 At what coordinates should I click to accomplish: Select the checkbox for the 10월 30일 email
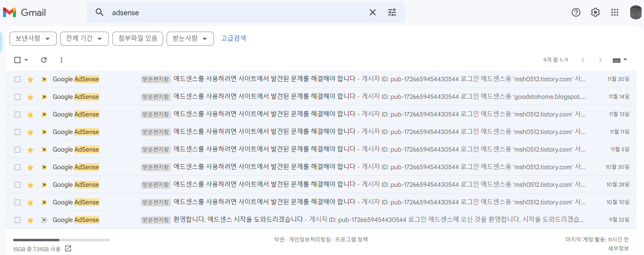point(17,167)
